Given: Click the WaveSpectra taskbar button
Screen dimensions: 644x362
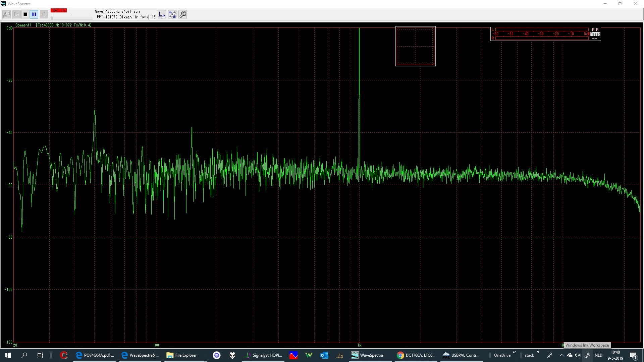Looking at the screenshot, I should point(370,355).
